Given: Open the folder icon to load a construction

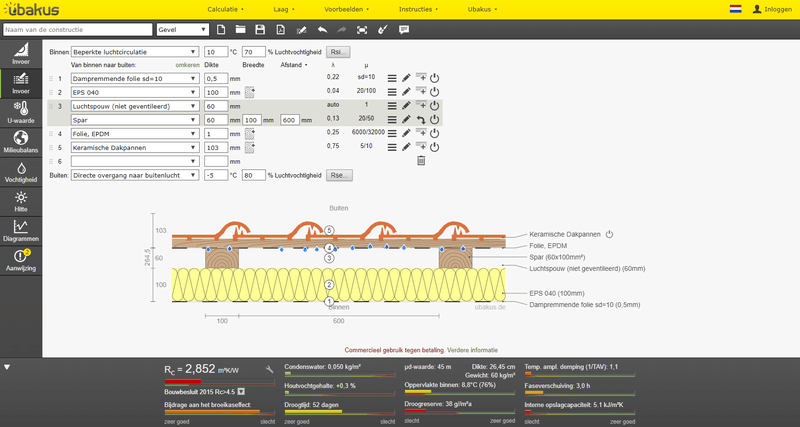Looking at the screenshot, I should pos(241,30).
